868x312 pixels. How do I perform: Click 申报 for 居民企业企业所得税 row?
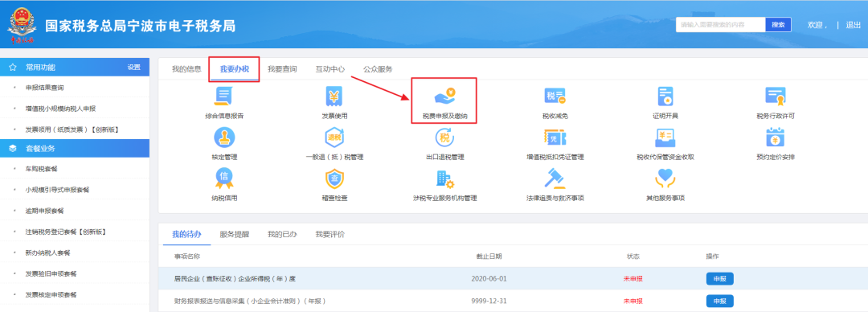pos(719,279)
